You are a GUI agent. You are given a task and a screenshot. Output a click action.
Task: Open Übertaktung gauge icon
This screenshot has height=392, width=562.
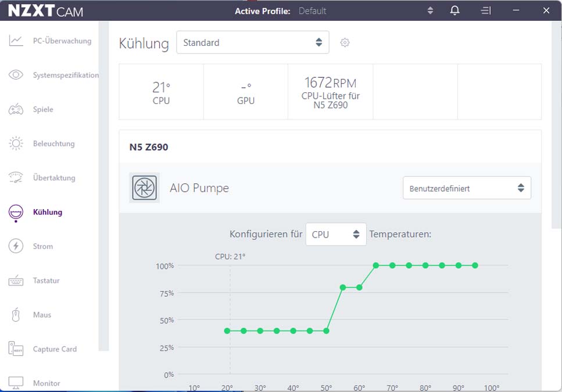16,178
